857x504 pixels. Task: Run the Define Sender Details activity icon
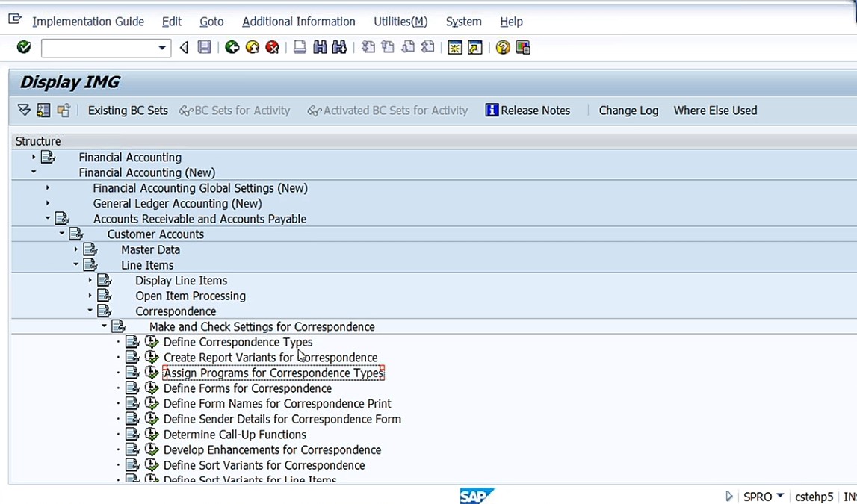click(152, 419)
